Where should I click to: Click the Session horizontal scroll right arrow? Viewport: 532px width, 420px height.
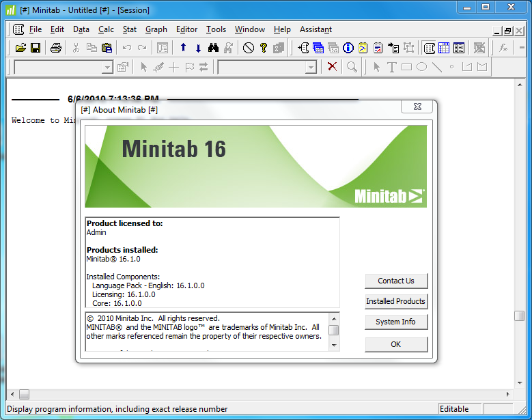coord(508,394)
